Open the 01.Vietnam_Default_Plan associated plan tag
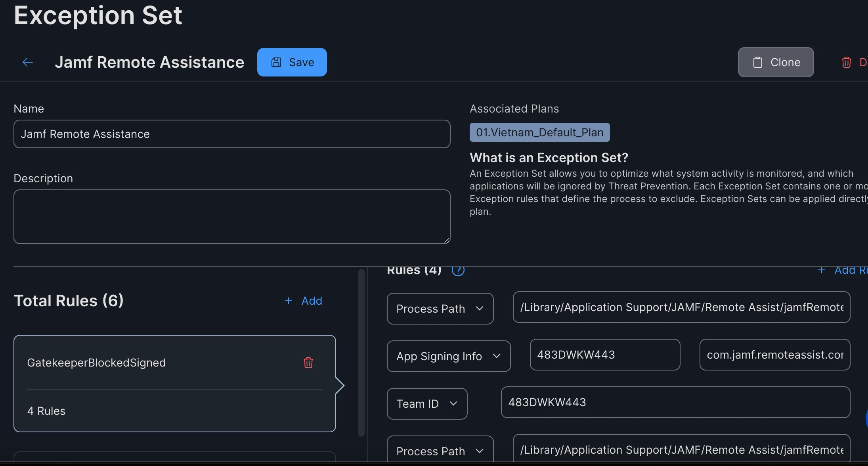Viewport: 868px width, 466px height. [539, 132]
